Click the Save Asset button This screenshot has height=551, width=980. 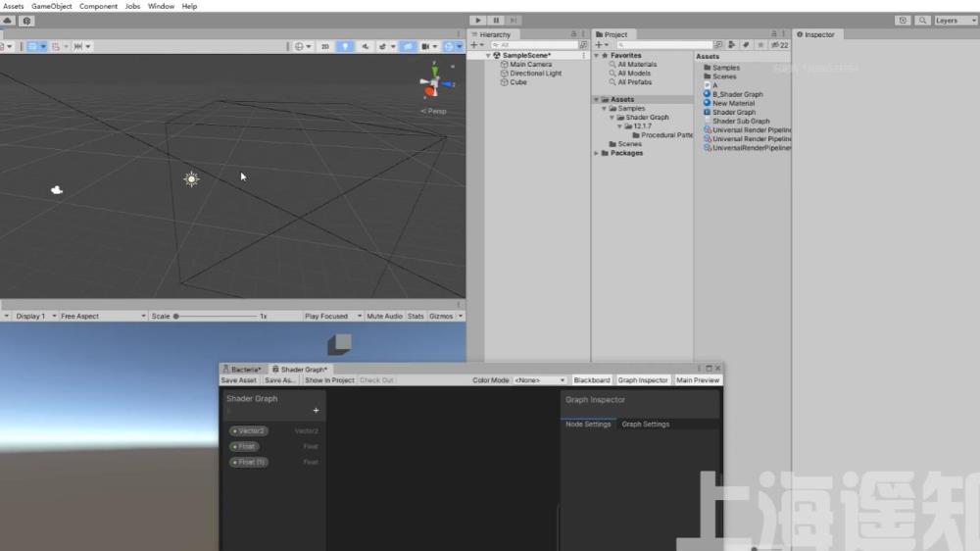(x=239, y=380)
